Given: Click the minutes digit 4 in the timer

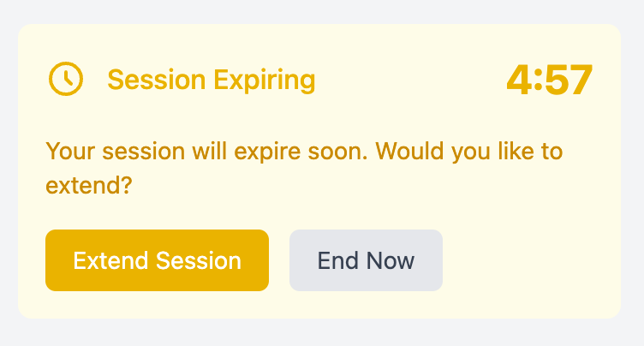Looking at the screenshot, I should [519, 80].
